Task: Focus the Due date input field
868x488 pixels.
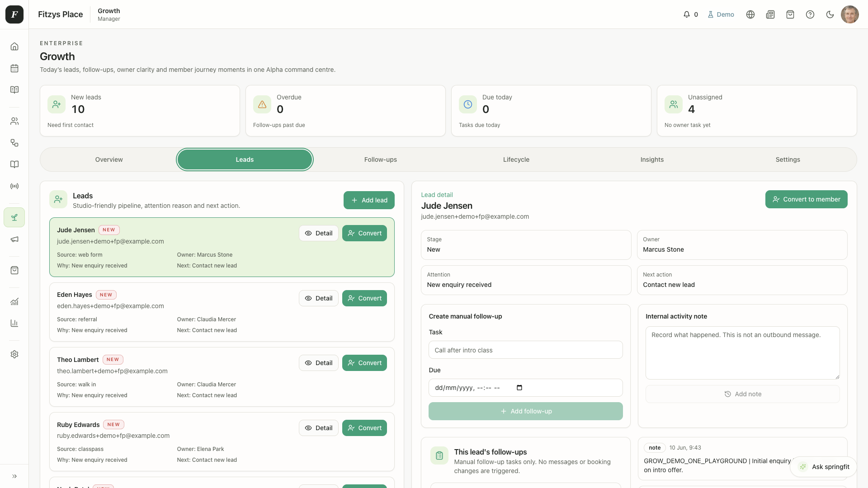Action: [525, 388]
